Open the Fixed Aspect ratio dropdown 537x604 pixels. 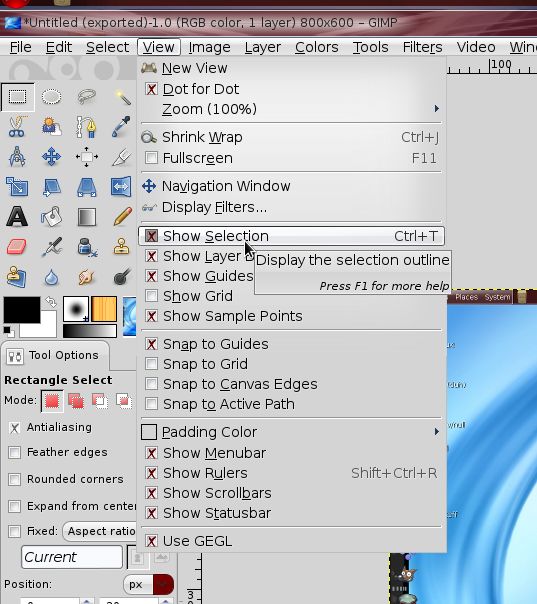coord(99,531)
